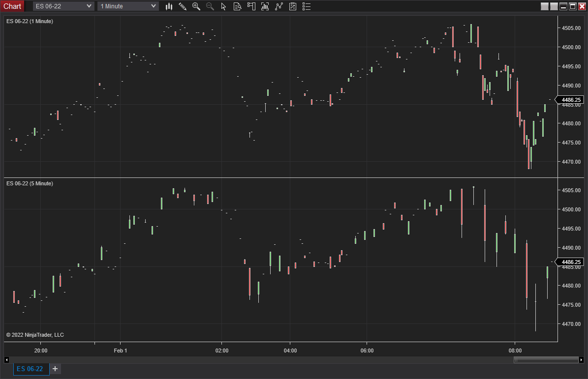This screenshot has height=379, width=588.
Task: Open the strategies icon
Action: (293, 6)
